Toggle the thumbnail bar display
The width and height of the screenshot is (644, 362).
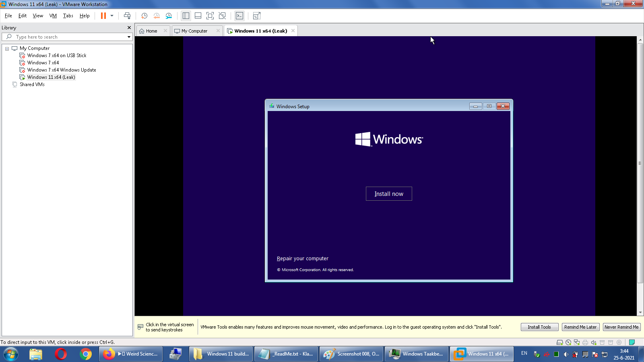(198, 16)
